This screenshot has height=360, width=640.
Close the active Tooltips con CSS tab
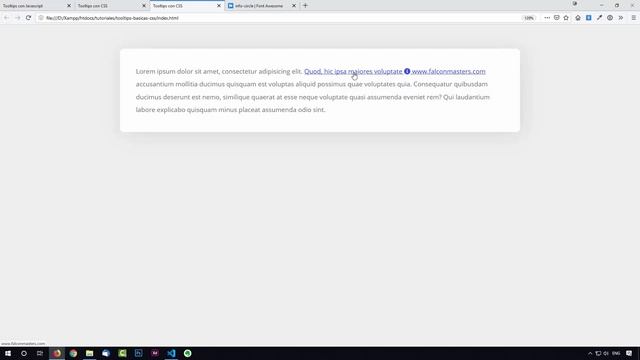pos(219,6)
